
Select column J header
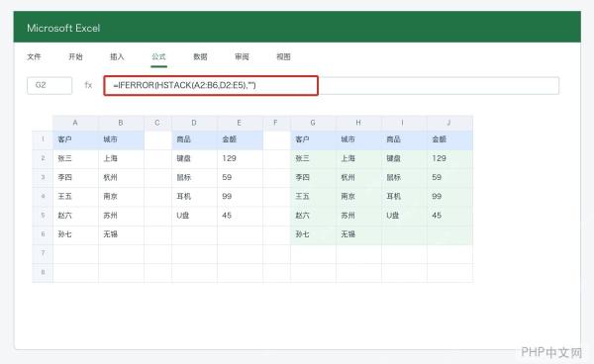tap(449, 123)
